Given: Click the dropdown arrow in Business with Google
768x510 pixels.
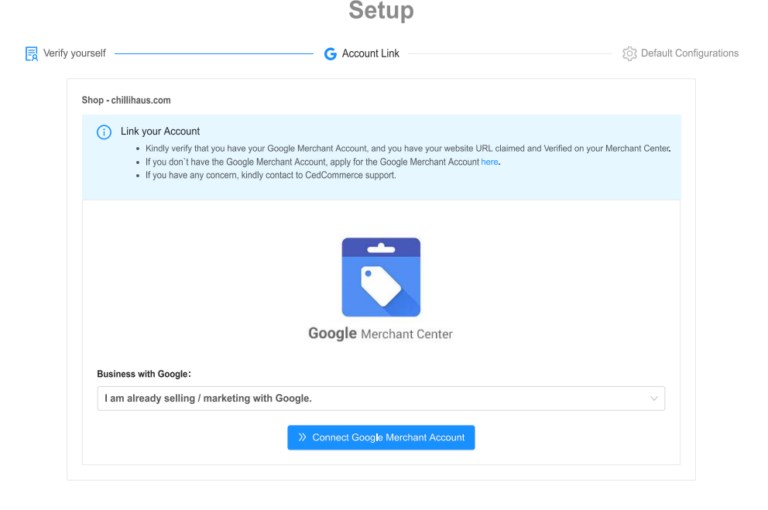Looking at the screenshot, I should [x=654, y=398].
